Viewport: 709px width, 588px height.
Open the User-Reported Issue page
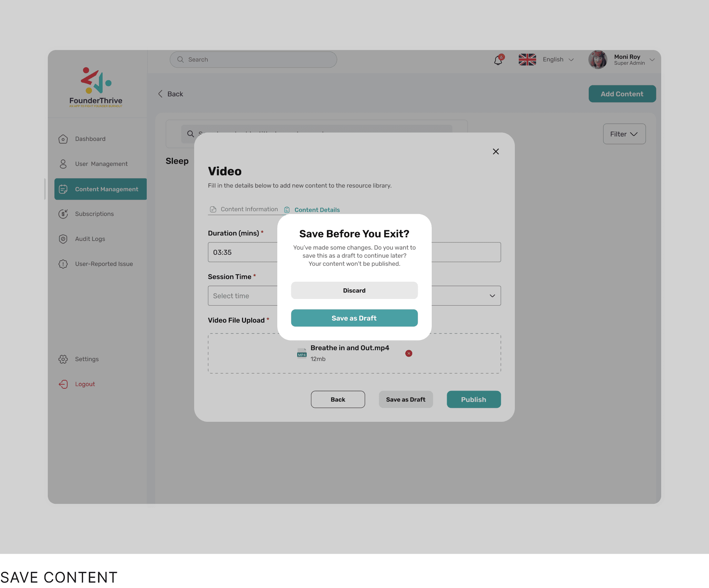coord(104,264)
